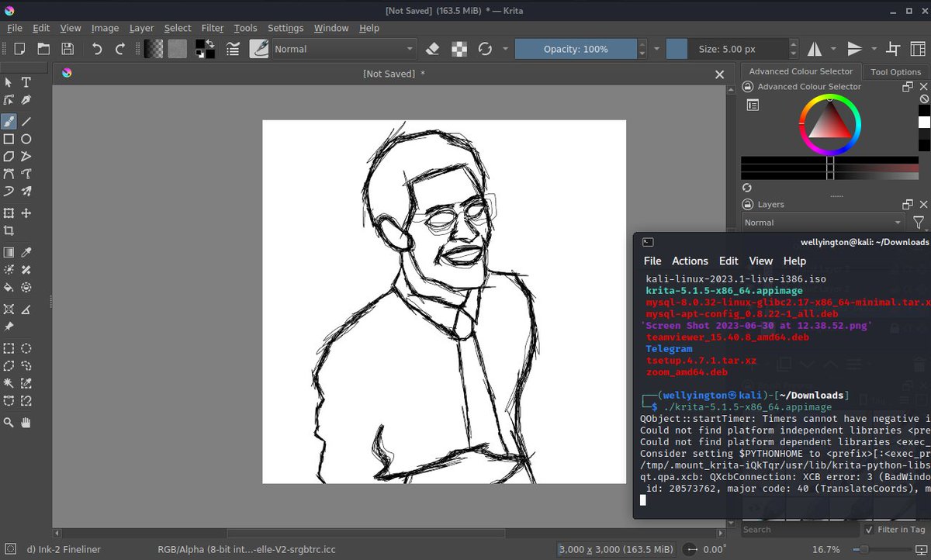Open the File menu in Krita
Image resolution: width=931 pixels, height=560 pixels.
[x=15, y=28]
